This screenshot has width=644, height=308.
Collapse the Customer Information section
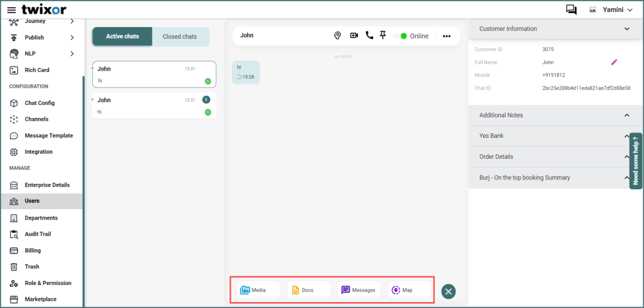(x=626, y=29)
